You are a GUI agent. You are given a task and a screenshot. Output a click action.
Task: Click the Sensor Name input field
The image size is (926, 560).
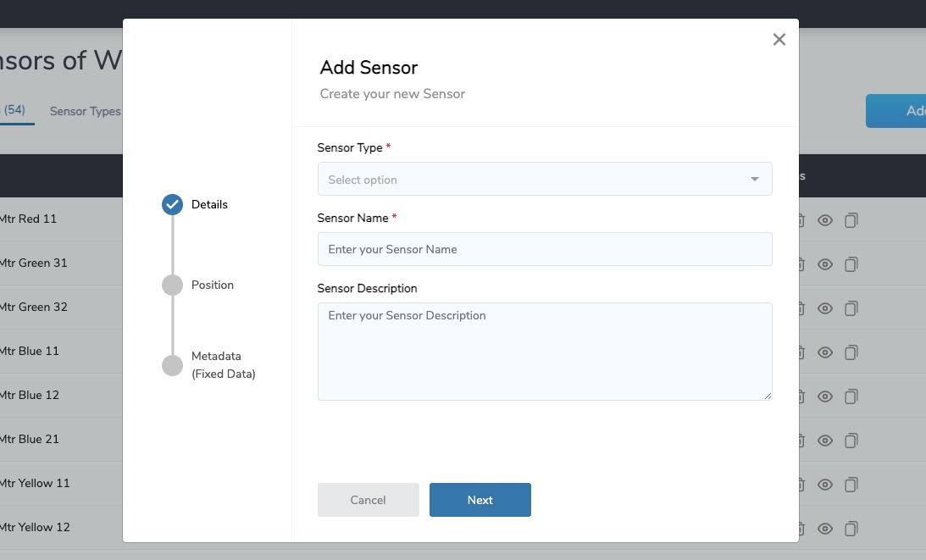tap(545, 249)
